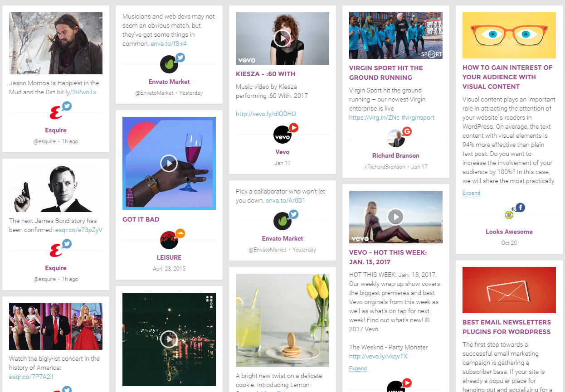Expand the visual content article text
The height and width of the screenshot is (392, 565).
[x=471, y=193]
